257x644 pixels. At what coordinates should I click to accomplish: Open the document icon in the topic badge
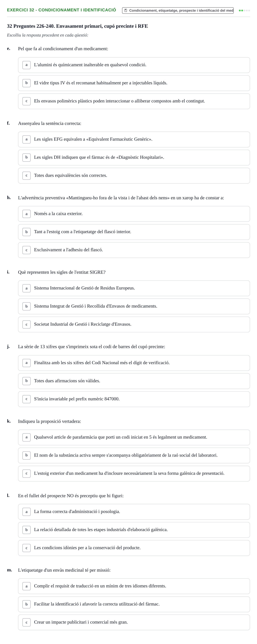(126, 11)
